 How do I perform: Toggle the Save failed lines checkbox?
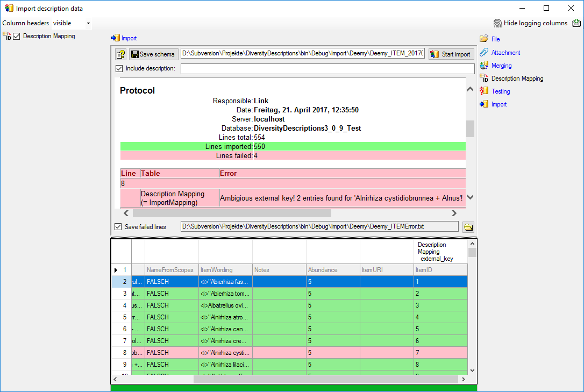click(118, 227)
